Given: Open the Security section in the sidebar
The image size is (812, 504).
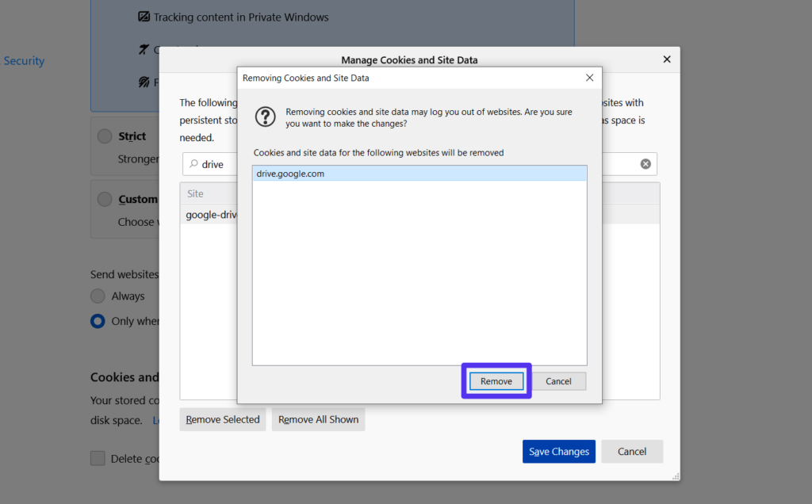Looking at the screenshot, I should point(24,60).
